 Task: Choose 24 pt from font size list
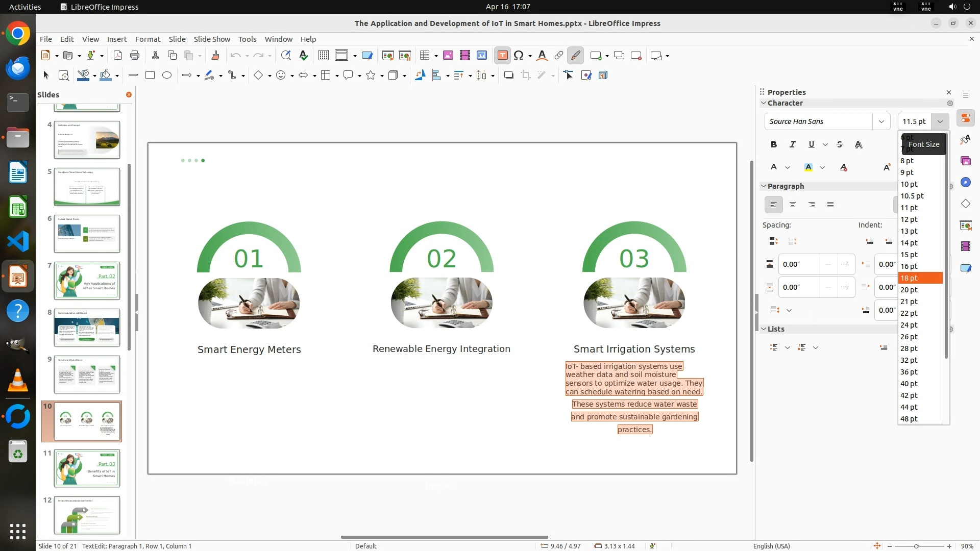tap(909, 325)
